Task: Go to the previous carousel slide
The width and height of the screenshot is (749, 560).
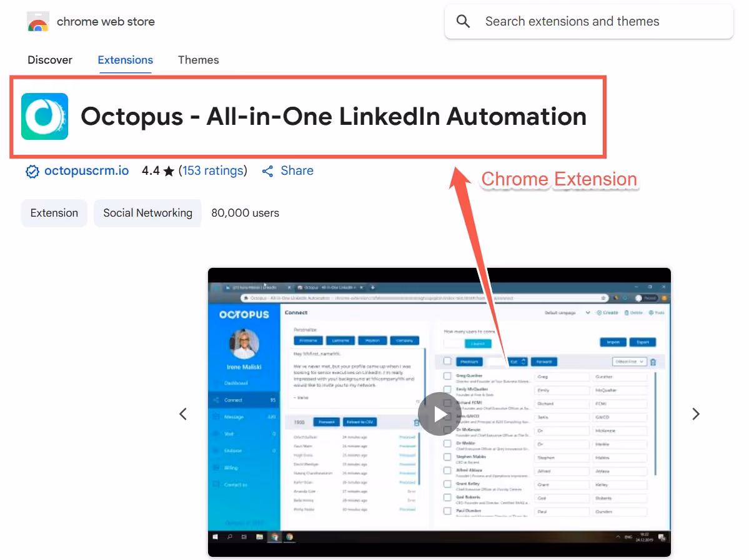Action: (183, 414)
